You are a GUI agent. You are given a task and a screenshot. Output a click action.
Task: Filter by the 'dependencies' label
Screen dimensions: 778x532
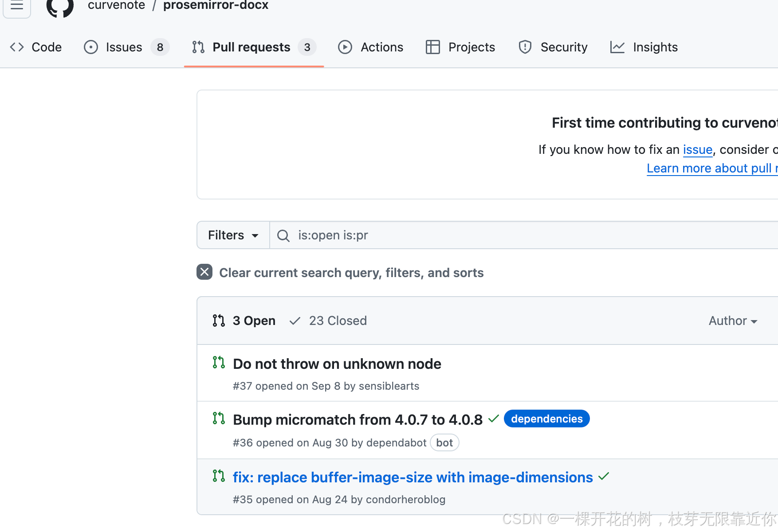(547, 419)
